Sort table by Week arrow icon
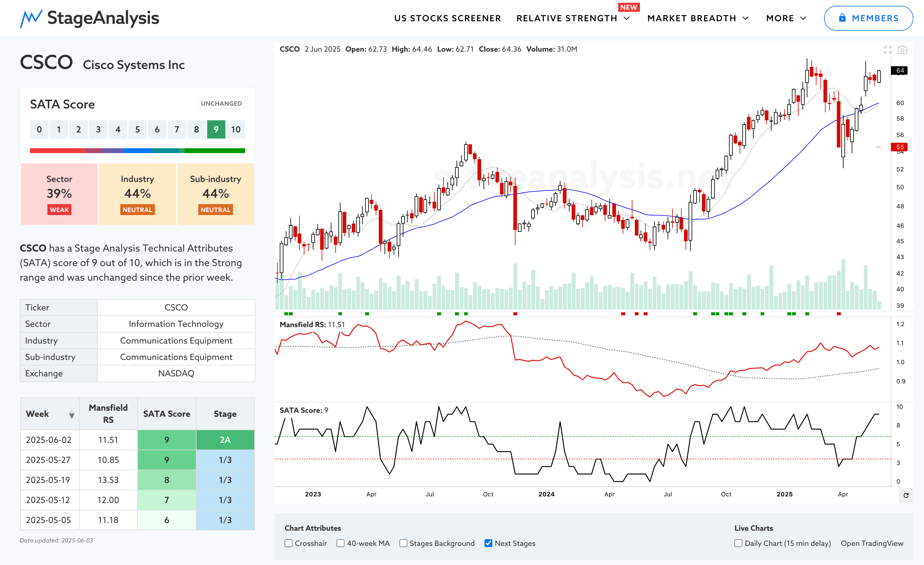This screenshot has height=565, width=924. pos(72,414)
